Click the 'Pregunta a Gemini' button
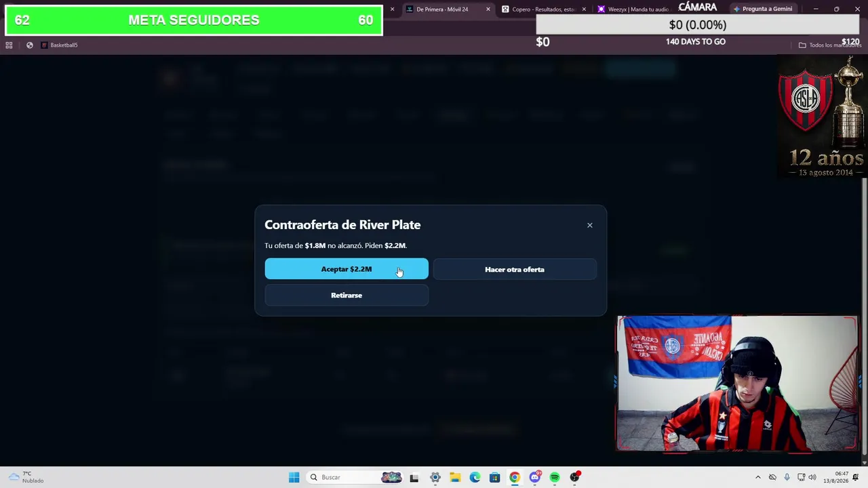 (763, 9)
